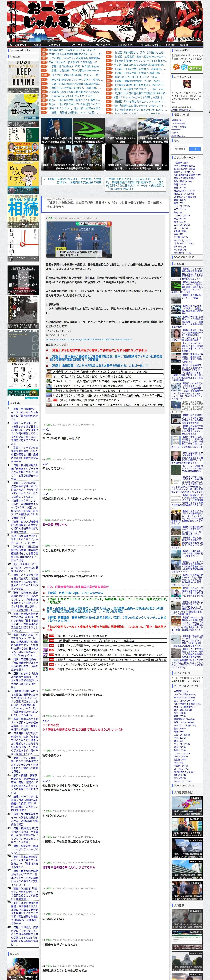The height and width of the screenshot is (980, 210).
Task: Open the 60コメント popular article thumbnail
Action: click(187, 805)
